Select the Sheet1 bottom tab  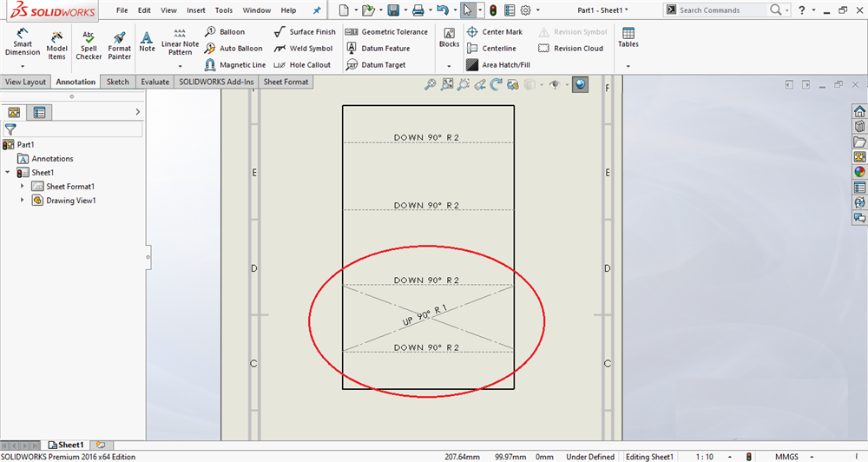pos(66,445)
